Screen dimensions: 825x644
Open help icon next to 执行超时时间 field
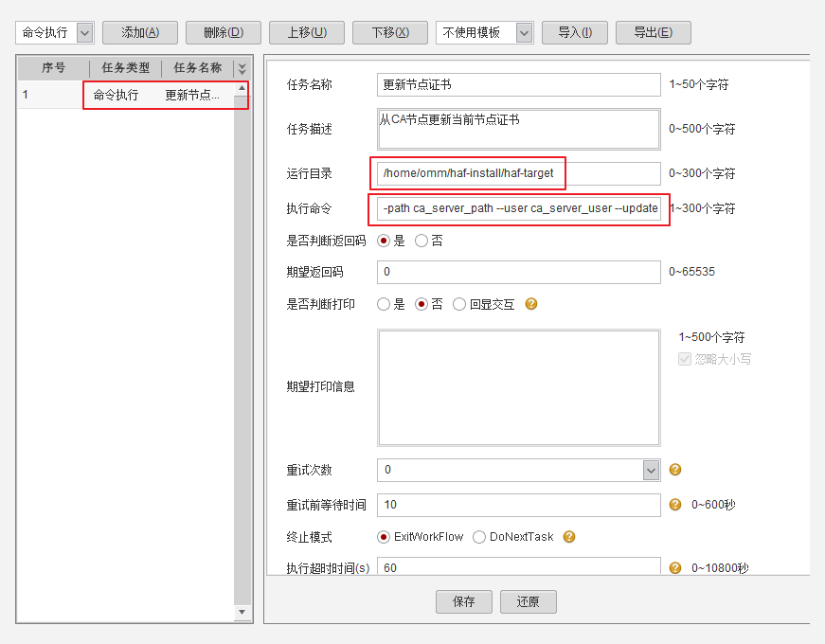tap(675, 567)
